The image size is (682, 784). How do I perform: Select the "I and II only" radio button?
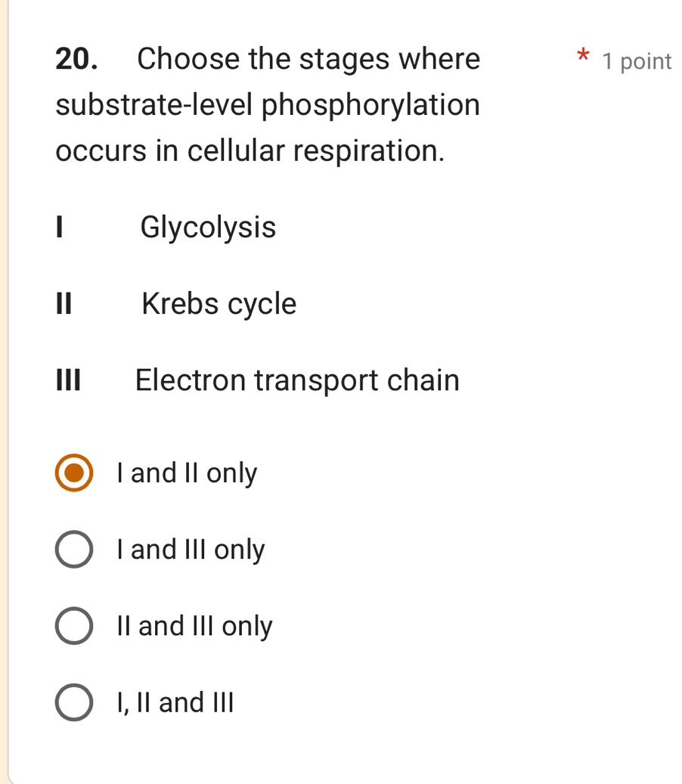[73, 473]
